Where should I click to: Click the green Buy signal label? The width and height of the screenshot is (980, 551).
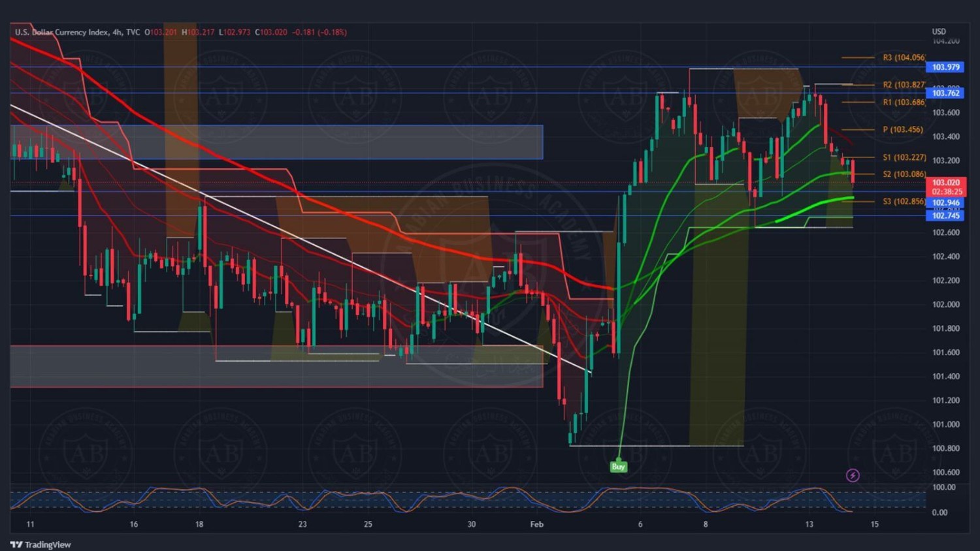(618, 466)
